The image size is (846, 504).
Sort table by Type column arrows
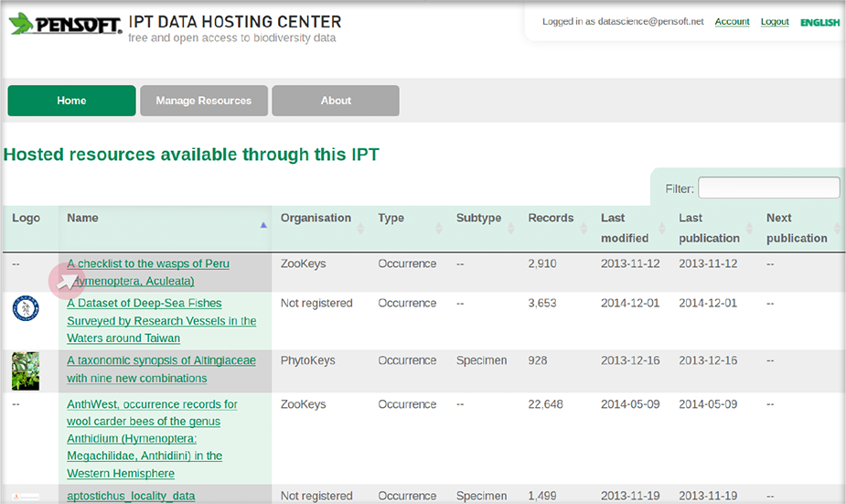click(439, 229)
